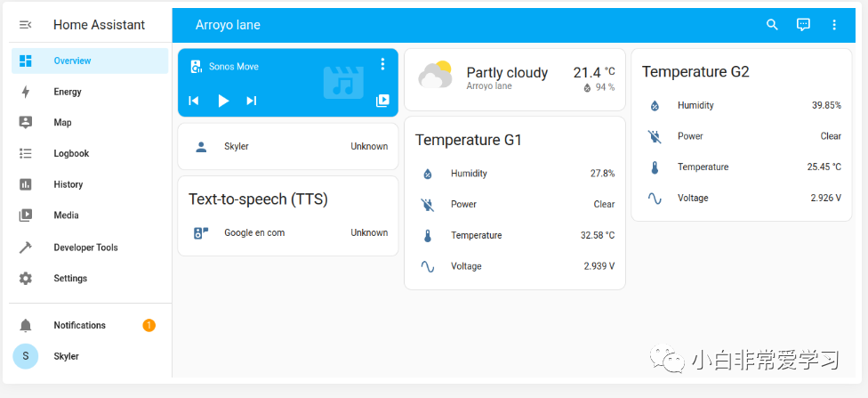Click Skyler's Unknown state
The height and width of the screenshot is (398, 868).
(x=369, y=146)
